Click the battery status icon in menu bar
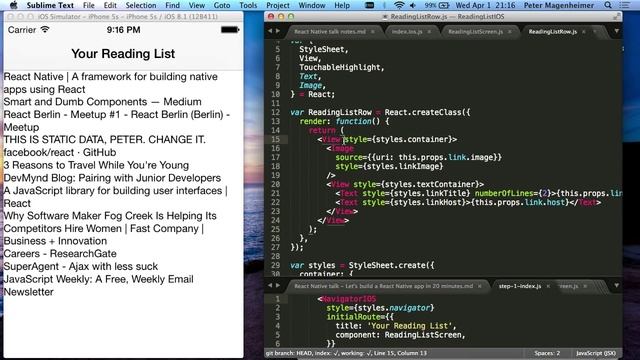 click(444, 5)
